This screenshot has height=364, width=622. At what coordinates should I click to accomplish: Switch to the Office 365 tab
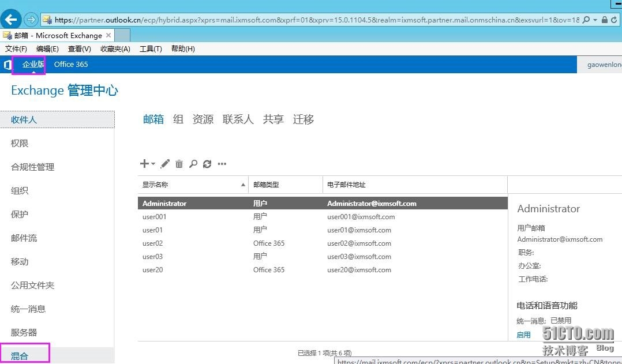tap(71, 64)
